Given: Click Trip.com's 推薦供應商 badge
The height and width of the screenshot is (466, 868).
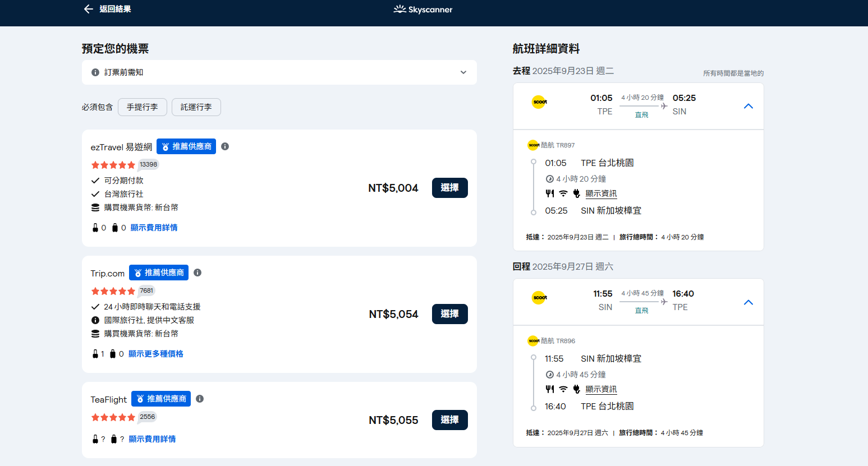Looking at the screenshot, I should pyautogui.click(x=159, y=273).
